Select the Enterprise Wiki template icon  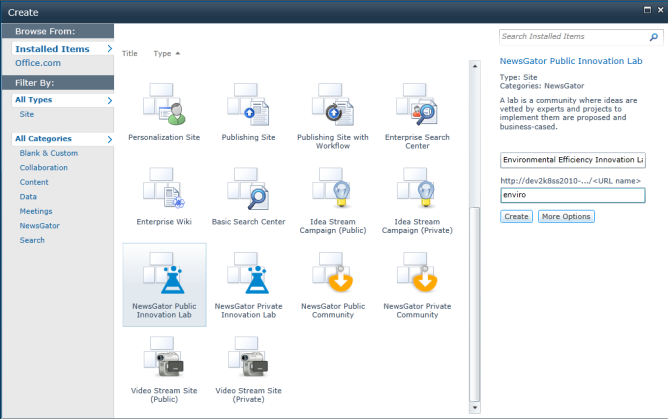(x=165, y=189)
